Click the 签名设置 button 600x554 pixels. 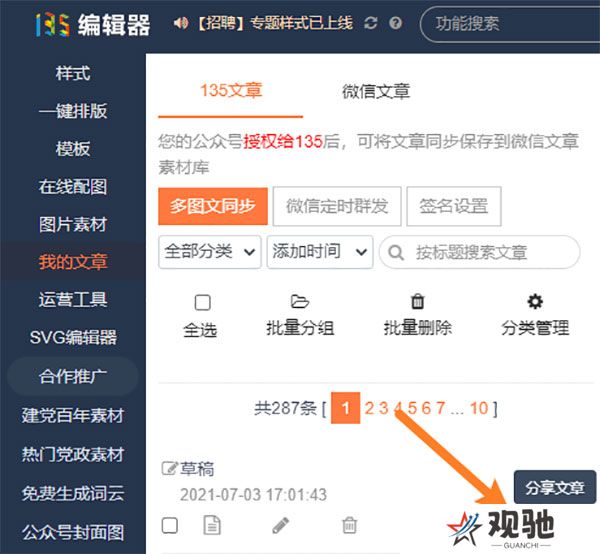tap(454, 206)
